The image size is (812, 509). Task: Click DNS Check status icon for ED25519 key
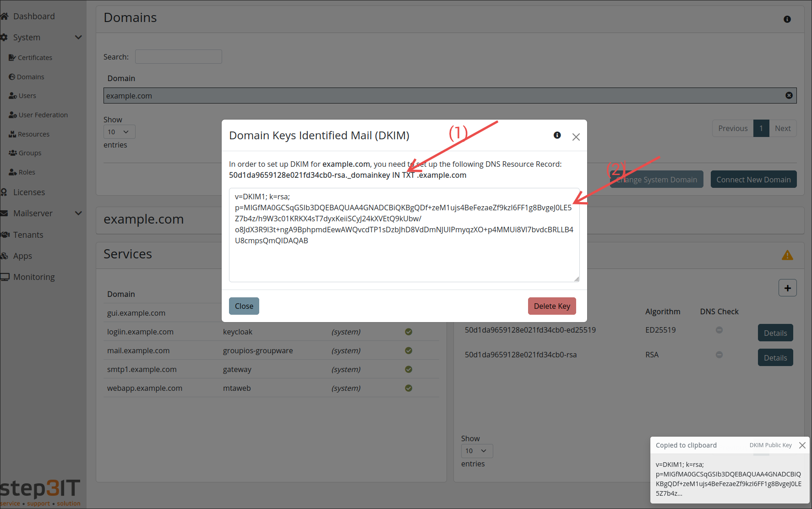pyautogui.click(x=719, y=330)
